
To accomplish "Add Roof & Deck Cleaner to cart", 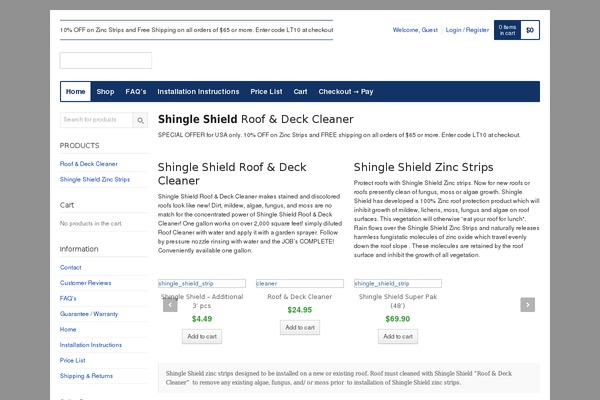I will [300, 328].
